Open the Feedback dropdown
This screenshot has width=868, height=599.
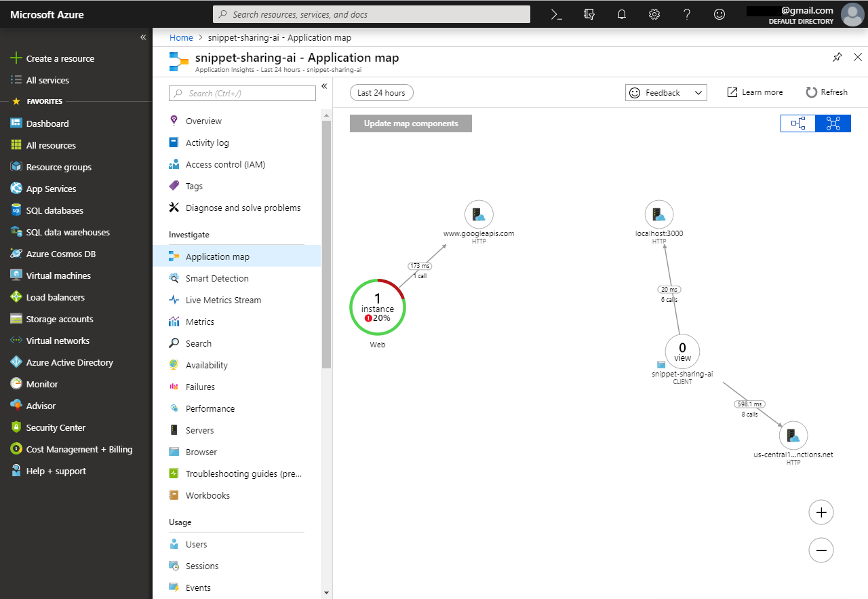click(666, 93)
